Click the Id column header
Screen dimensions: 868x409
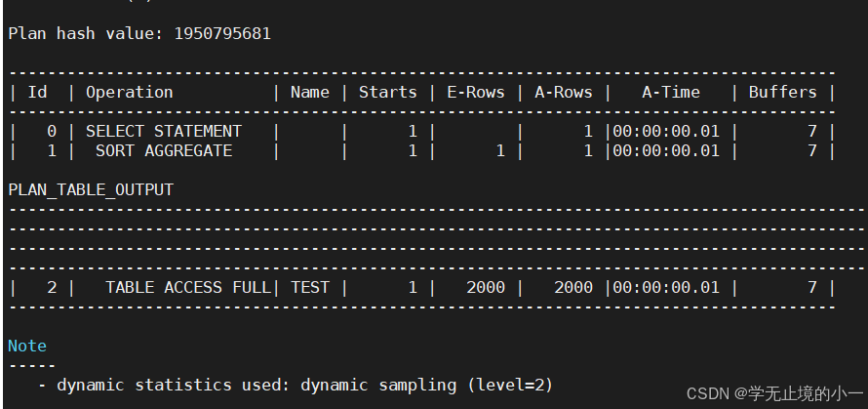pyautogui.click(x=38, y=92)
